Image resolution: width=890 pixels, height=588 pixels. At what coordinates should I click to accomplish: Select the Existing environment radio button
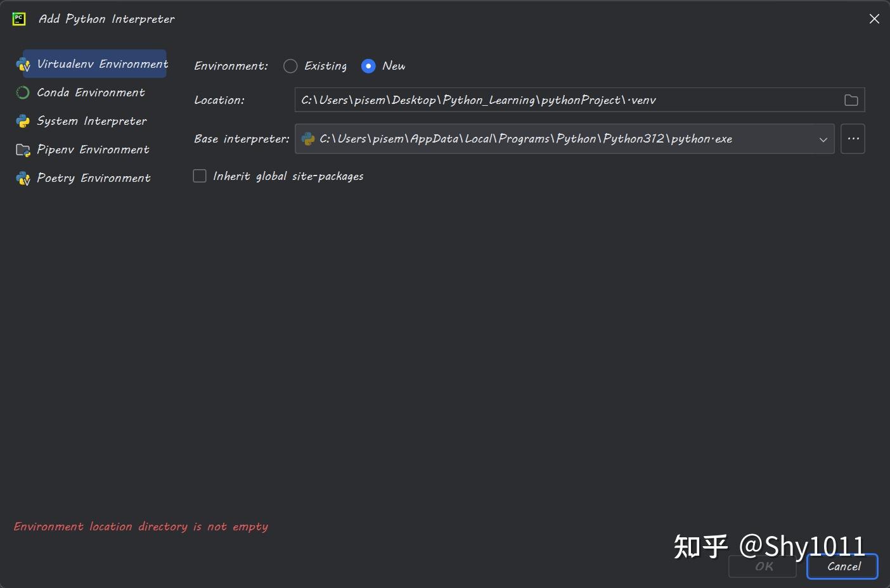coord(290,66)
